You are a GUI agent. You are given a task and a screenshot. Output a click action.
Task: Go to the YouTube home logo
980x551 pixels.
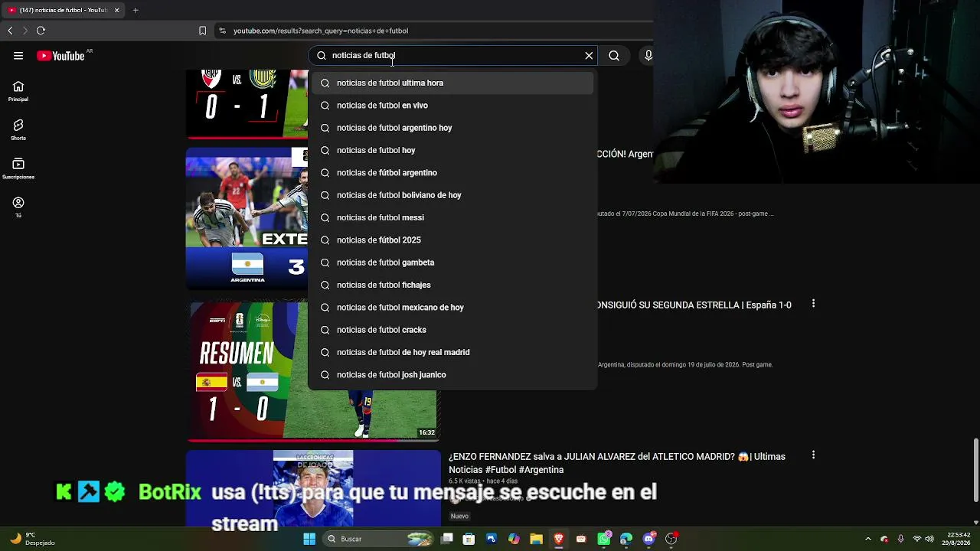pyautogui.click(x=61, y=56)
